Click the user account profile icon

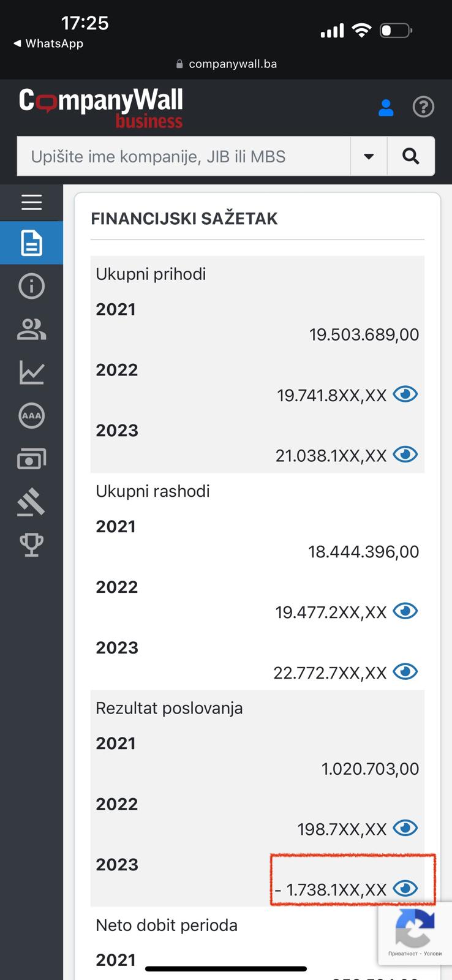click(386, 107)
